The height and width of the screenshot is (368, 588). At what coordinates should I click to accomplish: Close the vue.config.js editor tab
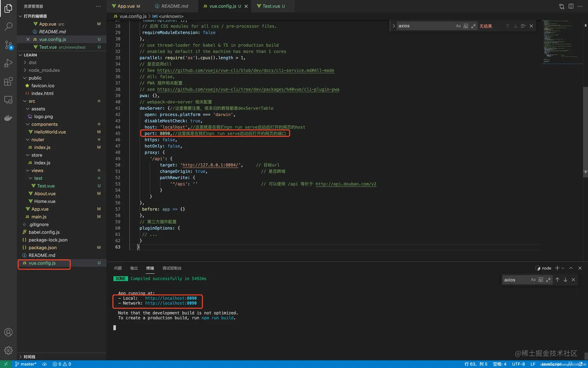pos(246,6)
